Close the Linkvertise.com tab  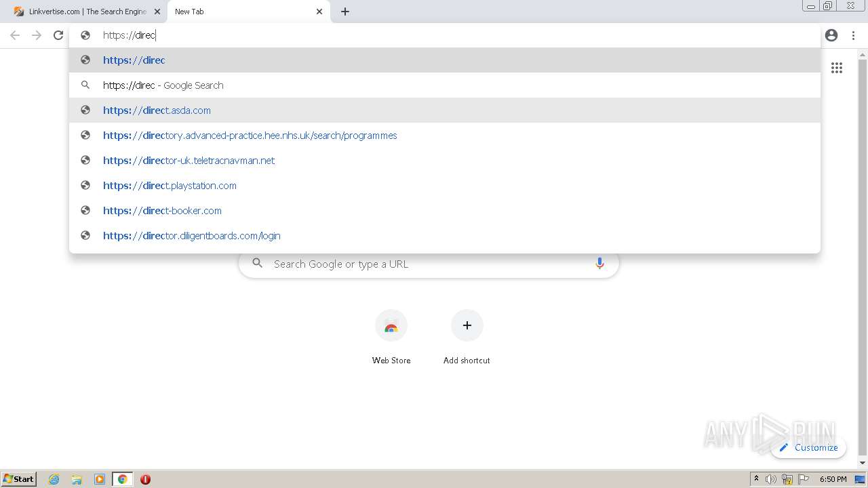pyautogui.click(x=157, y=12)
